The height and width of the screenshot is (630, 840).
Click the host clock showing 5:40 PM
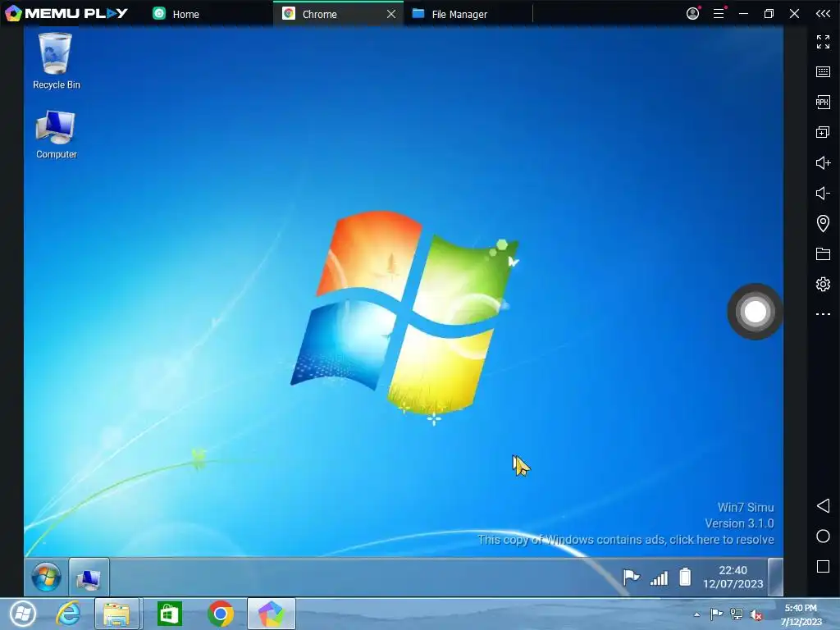[x=801, y=614]
